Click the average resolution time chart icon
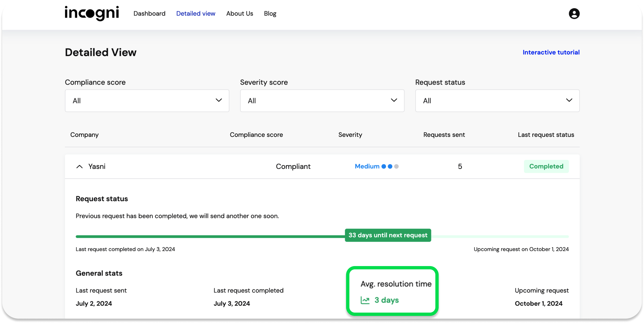The height and width of the screenshot is (323, 644). [365, 300]
